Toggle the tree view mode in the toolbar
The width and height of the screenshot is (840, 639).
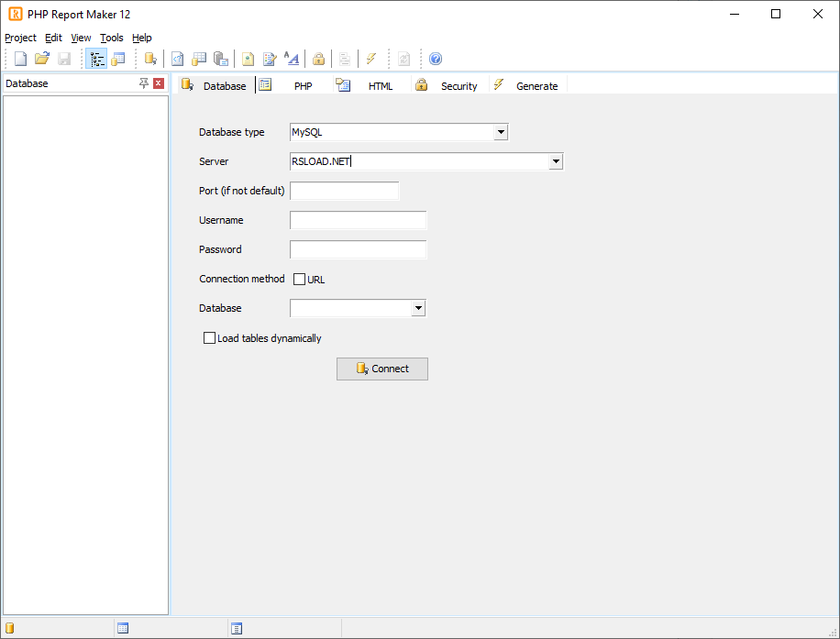pyautogui.click(x=96, y=58)
